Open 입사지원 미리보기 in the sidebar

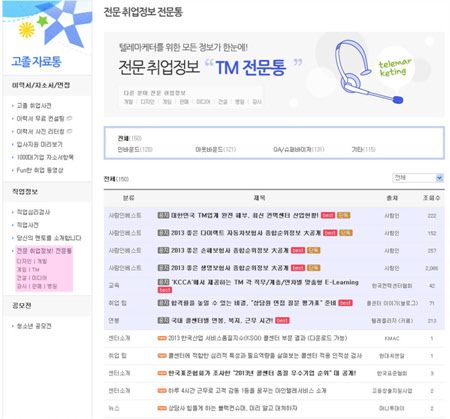(40, 144)
